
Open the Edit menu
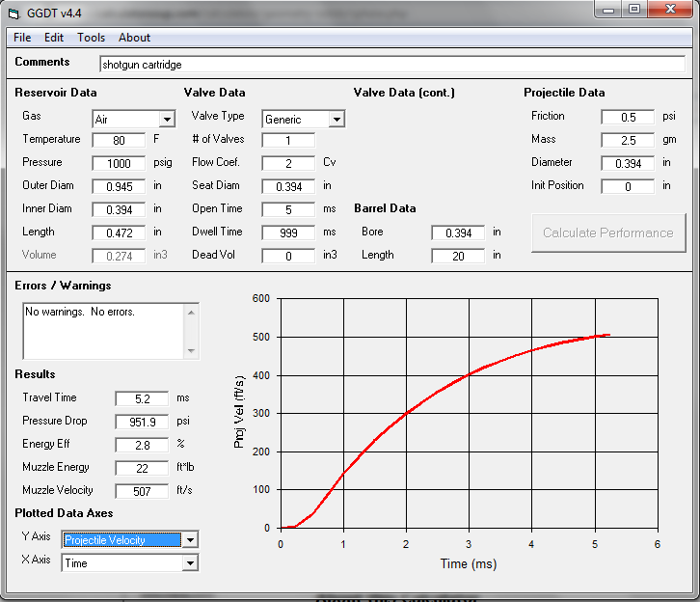click(54, 38)
